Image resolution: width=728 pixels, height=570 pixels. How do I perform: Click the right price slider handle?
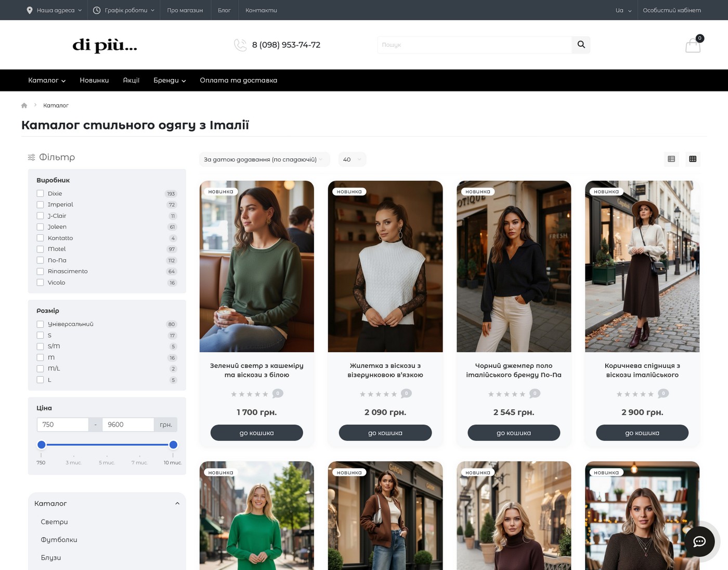click(174, 445)
